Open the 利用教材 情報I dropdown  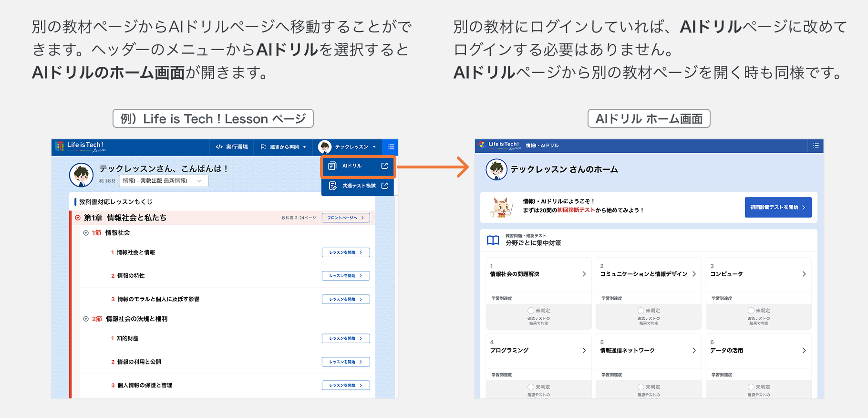coord(164,181)
